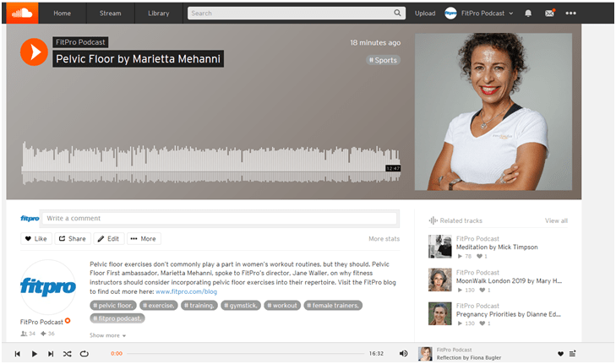Like the track
The height and width of the screenshot is (364, 616).
(36, 238)
